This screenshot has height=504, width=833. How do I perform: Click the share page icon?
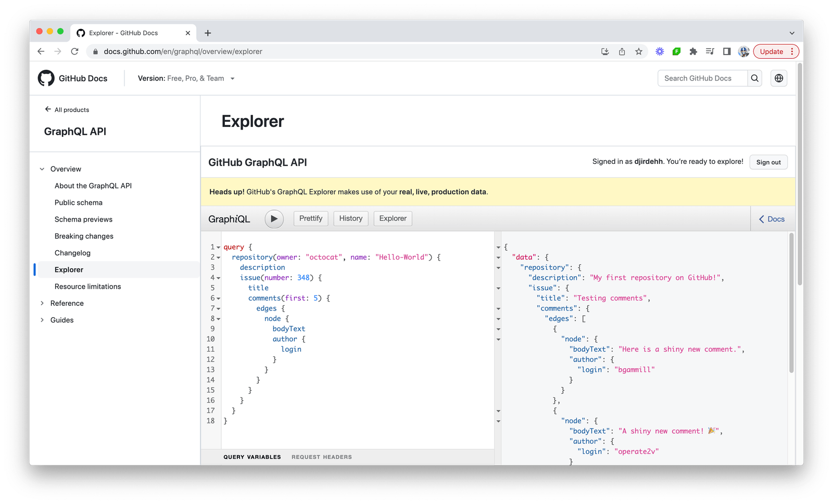click(622, 51)
